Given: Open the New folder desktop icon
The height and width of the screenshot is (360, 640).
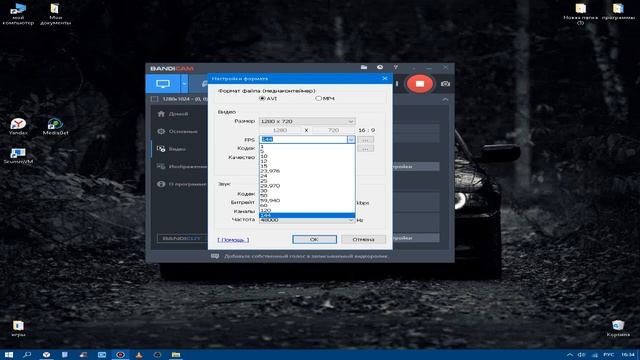Looking at the screenshot, I should (x=580, y=14).
